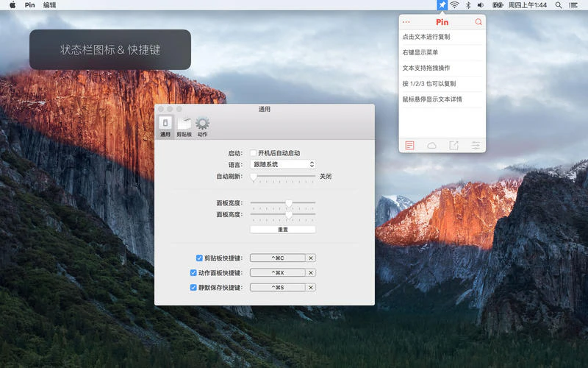Open the volume control in menu bar
The height and width of the screenshot is (368, 588).
pos(481,5)
